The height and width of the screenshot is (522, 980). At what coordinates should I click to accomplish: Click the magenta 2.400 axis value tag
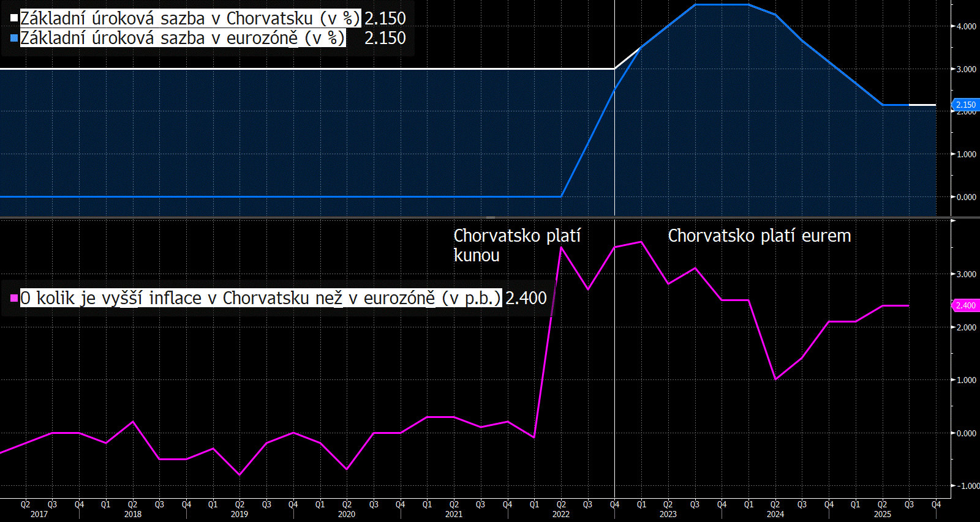pos(966,305)
